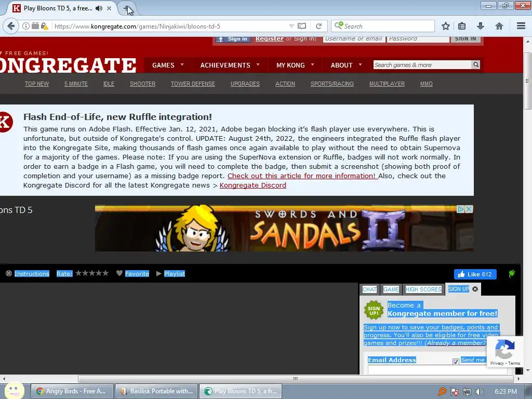Click the padlock warning security icon

click(45, 26)
